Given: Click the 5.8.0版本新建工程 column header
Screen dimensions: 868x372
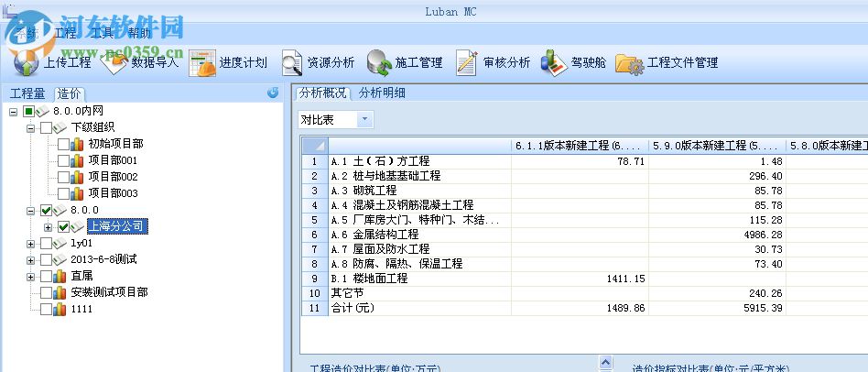Looking at the screenshot, I should 827,147.
